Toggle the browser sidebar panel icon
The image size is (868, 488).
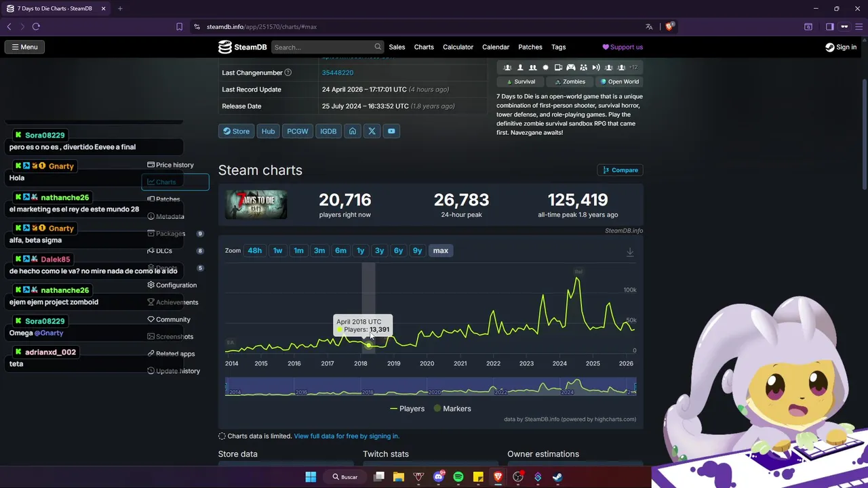(829, 26)
